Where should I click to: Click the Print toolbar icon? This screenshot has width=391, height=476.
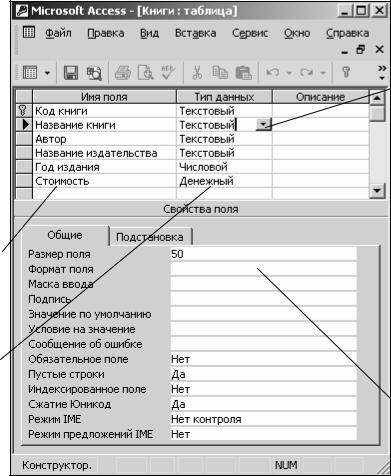click(123, 73)
